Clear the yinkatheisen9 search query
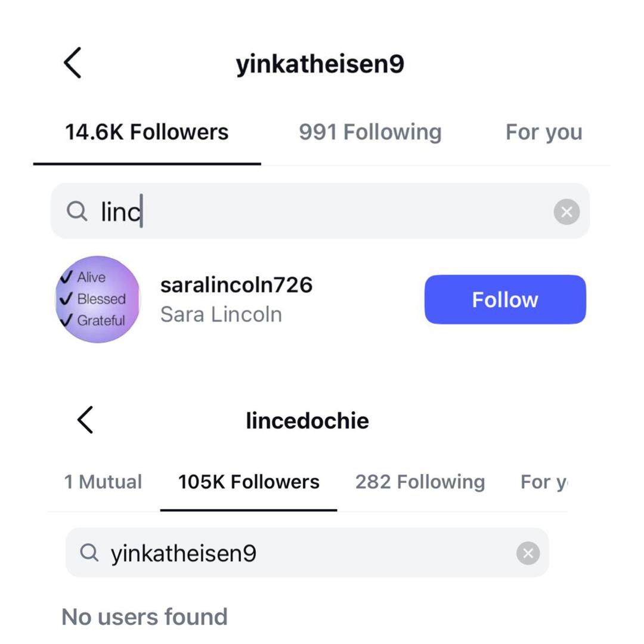The width and height of the screenshot is (644, 644). pyautogui.click(x=527, y=553)
